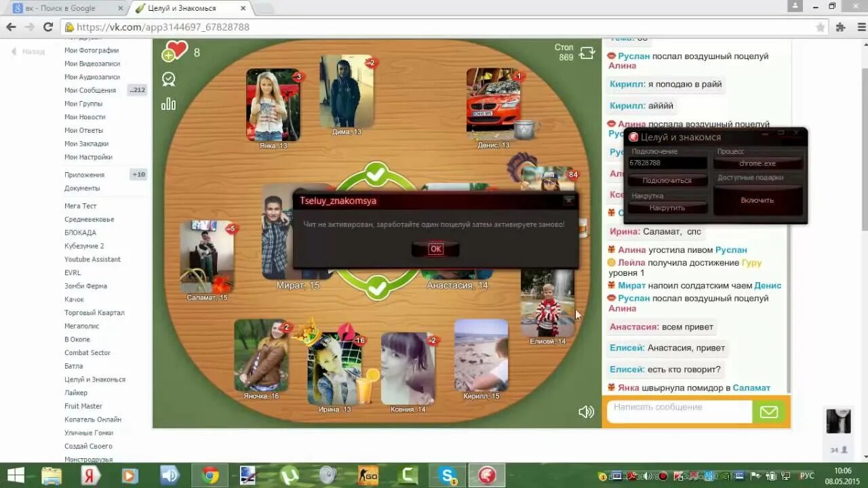Screen dimensions: 868x488
Task: Open Yandex browser from taskbar
Action: click(x=91, y=476)
